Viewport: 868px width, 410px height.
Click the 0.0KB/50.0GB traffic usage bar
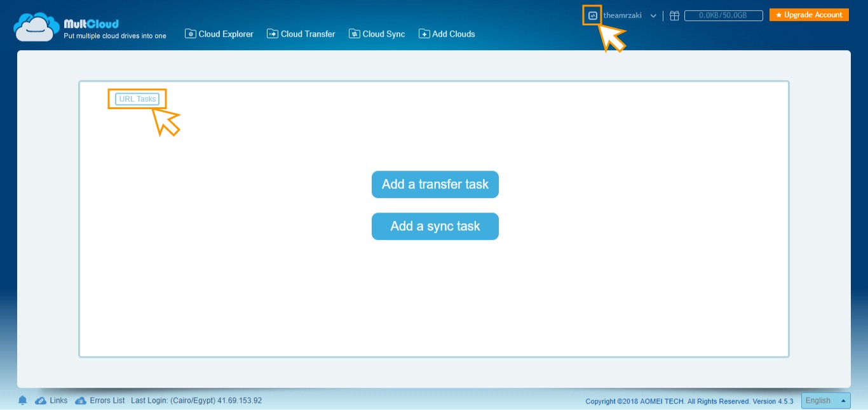tap(723, 15)
